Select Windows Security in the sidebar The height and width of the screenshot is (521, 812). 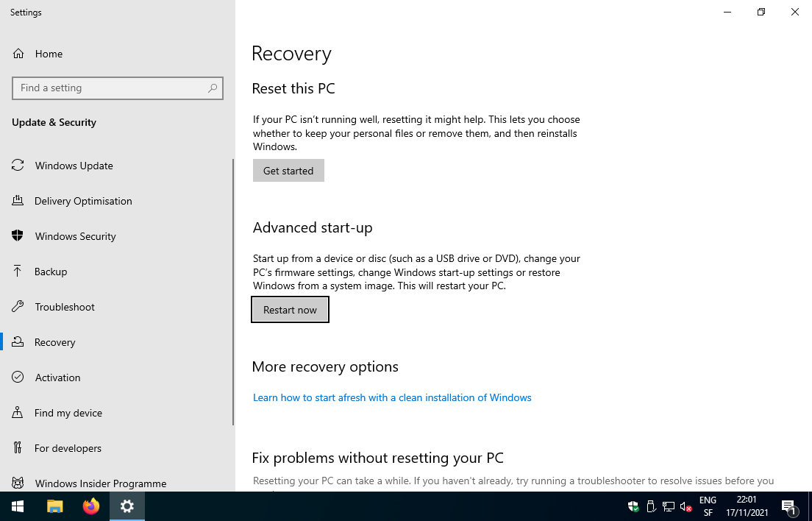(75, 236)
